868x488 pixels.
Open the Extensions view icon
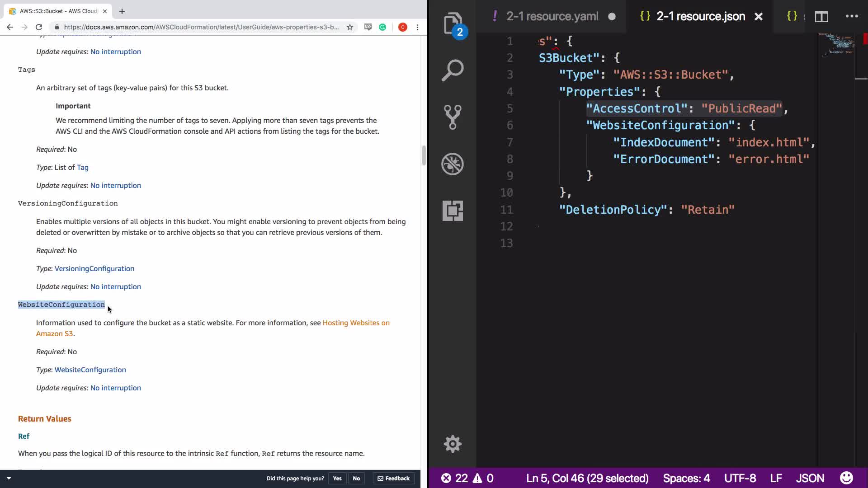(x=452, y=211)
